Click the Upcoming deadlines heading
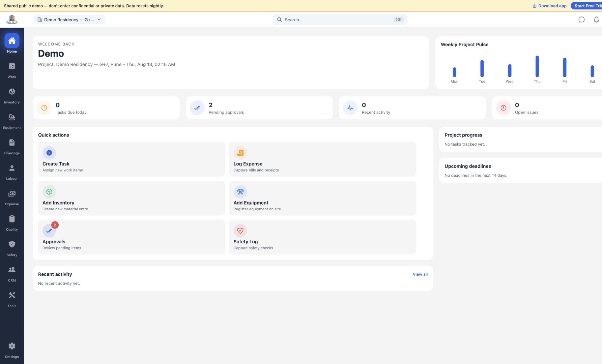This screenshot has height=364, width=602. [468, 166]
